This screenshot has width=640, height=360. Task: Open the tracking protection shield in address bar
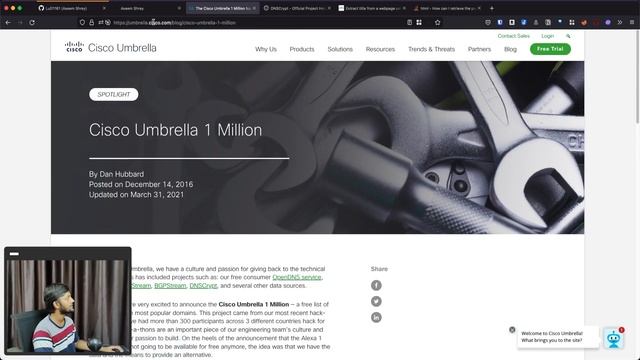(x=82, y=22)
